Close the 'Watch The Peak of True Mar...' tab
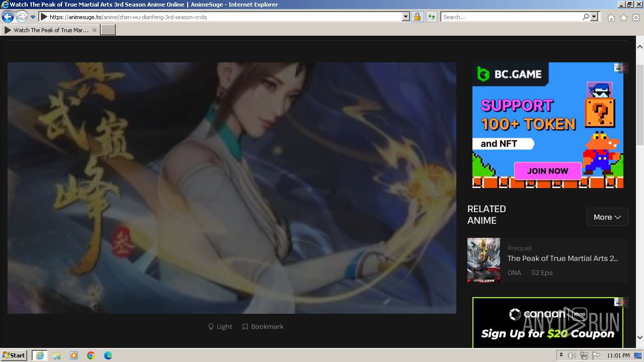This screenshot has height=362, width=644. tap(95, 30)
